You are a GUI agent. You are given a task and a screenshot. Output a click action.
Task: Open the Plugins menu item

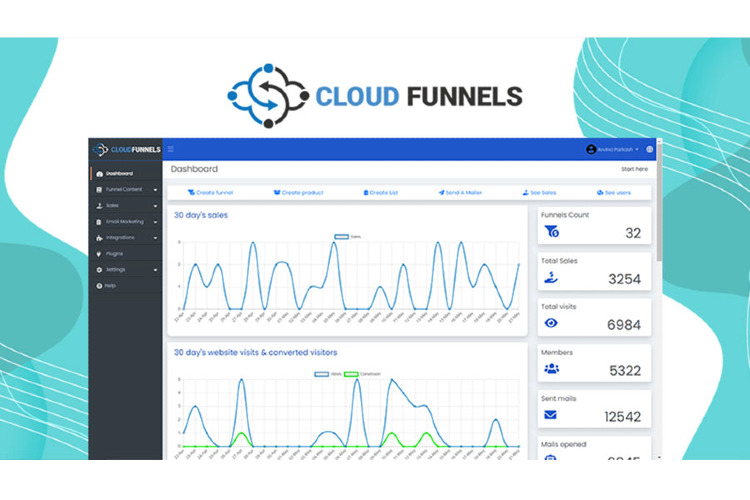[x=126, y=254]
